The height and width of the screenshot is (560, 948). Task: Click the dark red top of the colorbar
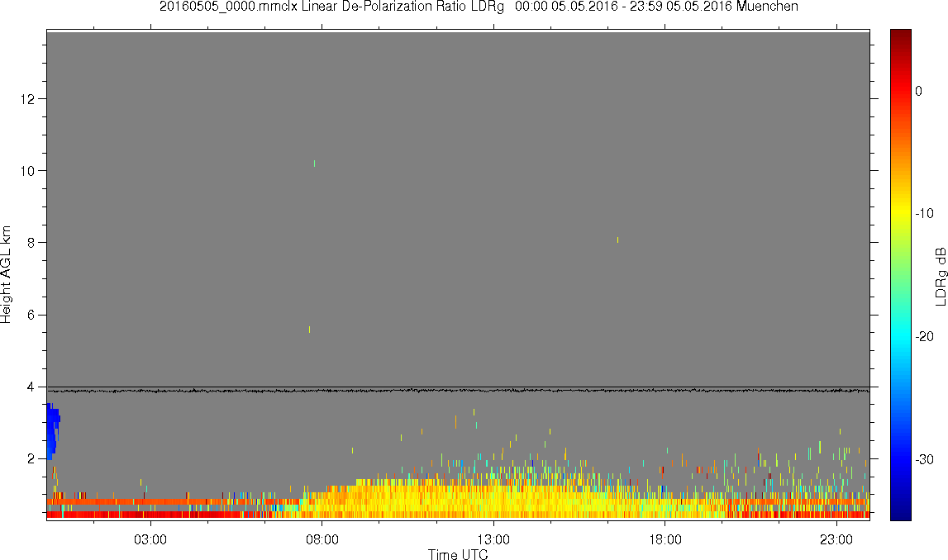900,36
